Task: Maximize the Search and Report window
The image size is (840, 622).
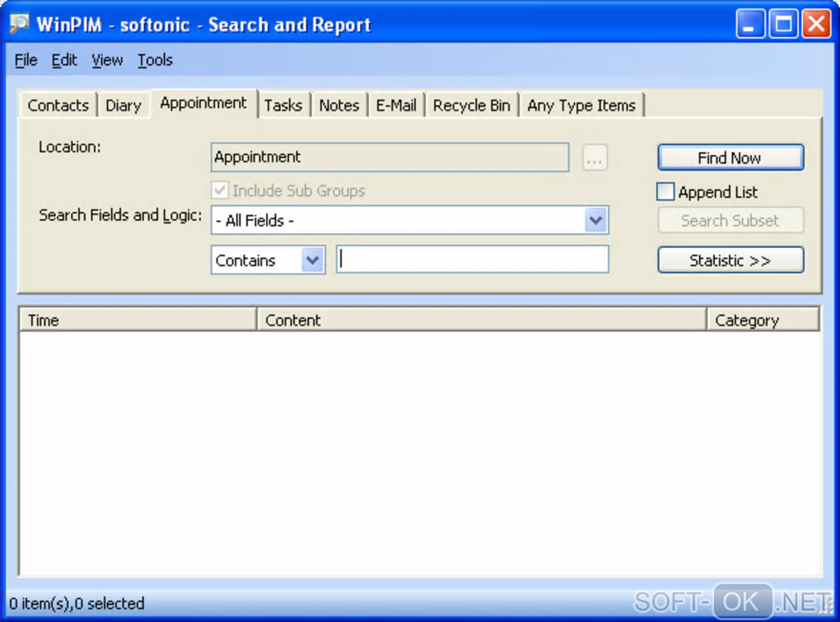Action: (783, 24)
